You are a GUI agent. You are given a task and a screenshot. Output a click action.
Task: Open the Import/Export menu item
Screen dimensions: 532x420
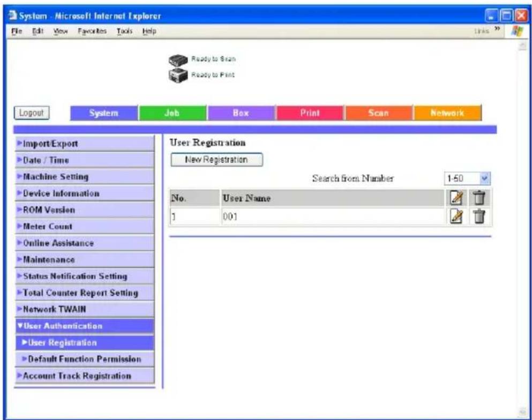pos(85,144)
